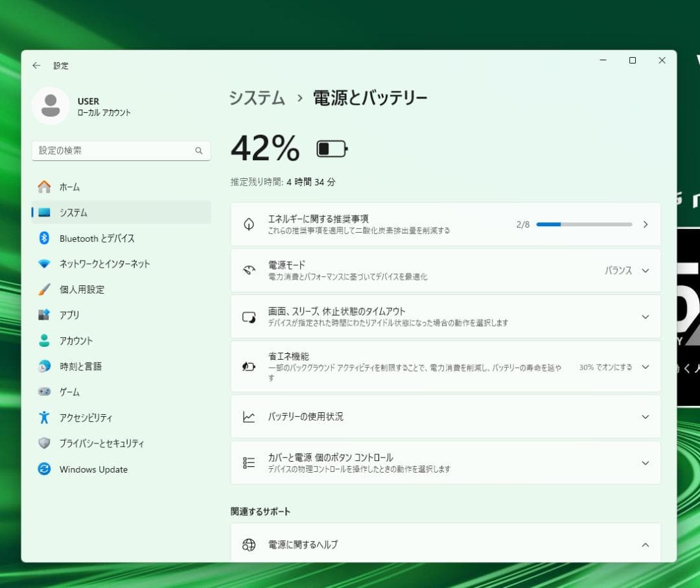Open the USER ローカルアカウント profile picture
Image resolution: width=700 pixels, height=588 pixels.
[x=51, y=106]
